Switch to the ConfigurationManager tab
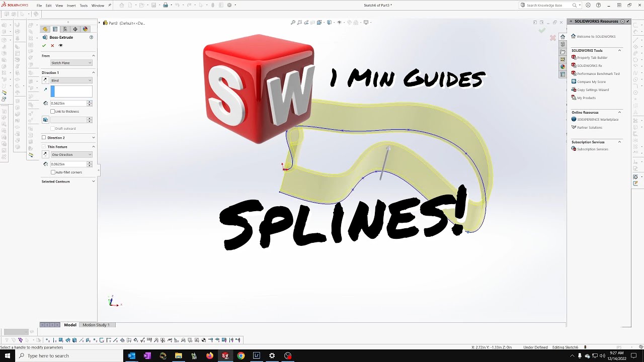Image resolution: width=644 pixels, height=362 pixels. tap(65, 29)
